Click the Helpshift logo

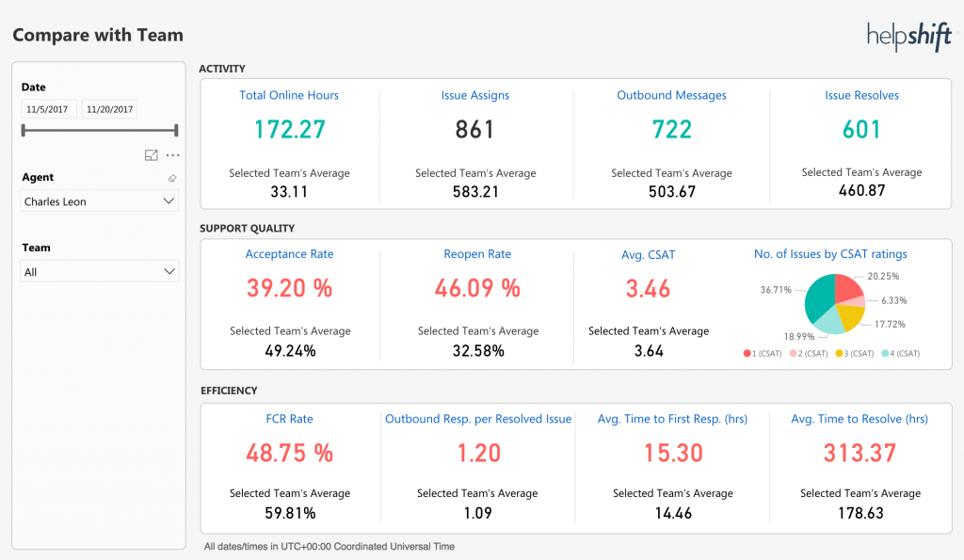pyautogui.click(x=908, y=36)
